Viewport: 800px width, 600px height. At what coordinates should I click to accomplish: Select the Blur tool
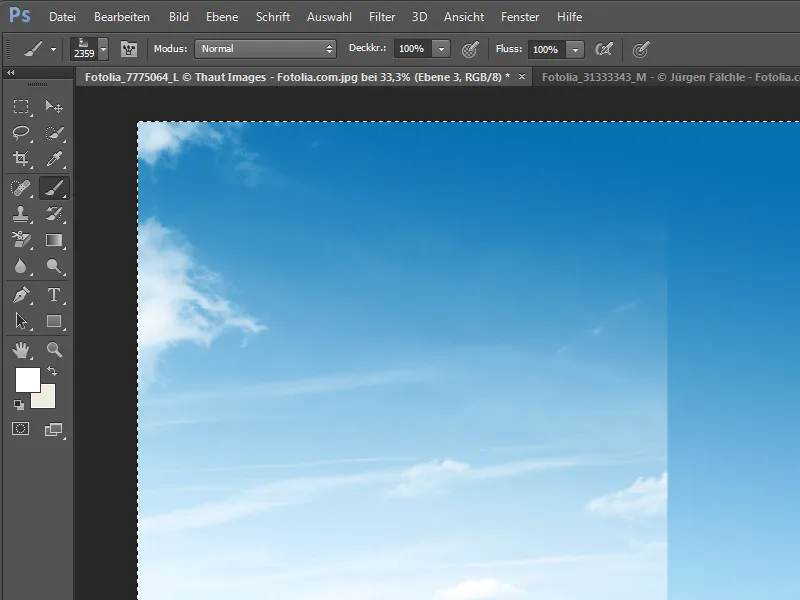coord(21,266)
